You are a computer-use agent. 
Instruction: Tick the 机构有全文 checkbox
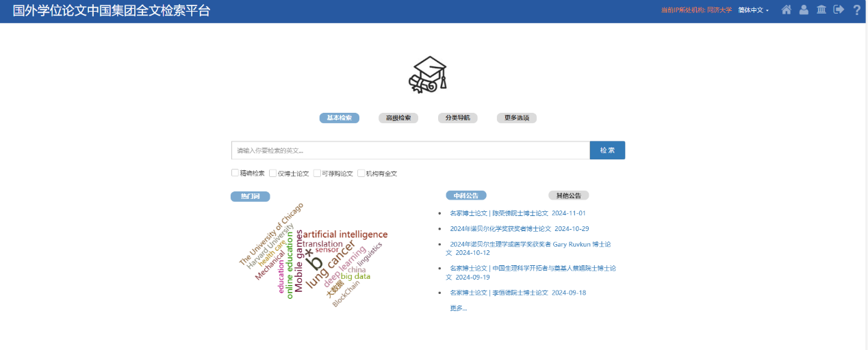click(x=361, y=173)
